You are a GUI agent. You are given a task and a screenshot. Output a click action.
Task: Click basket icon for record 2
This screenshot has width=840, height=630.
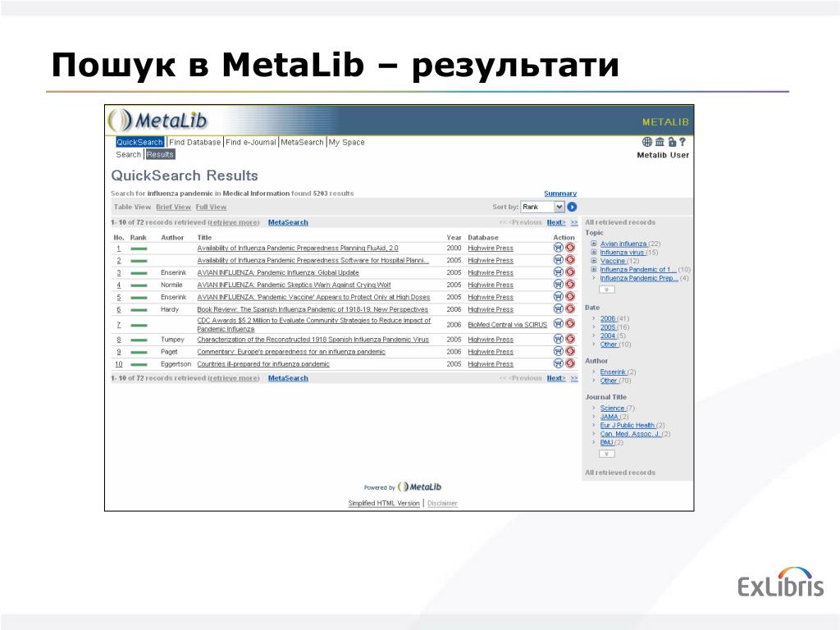(x=558, y=260)
